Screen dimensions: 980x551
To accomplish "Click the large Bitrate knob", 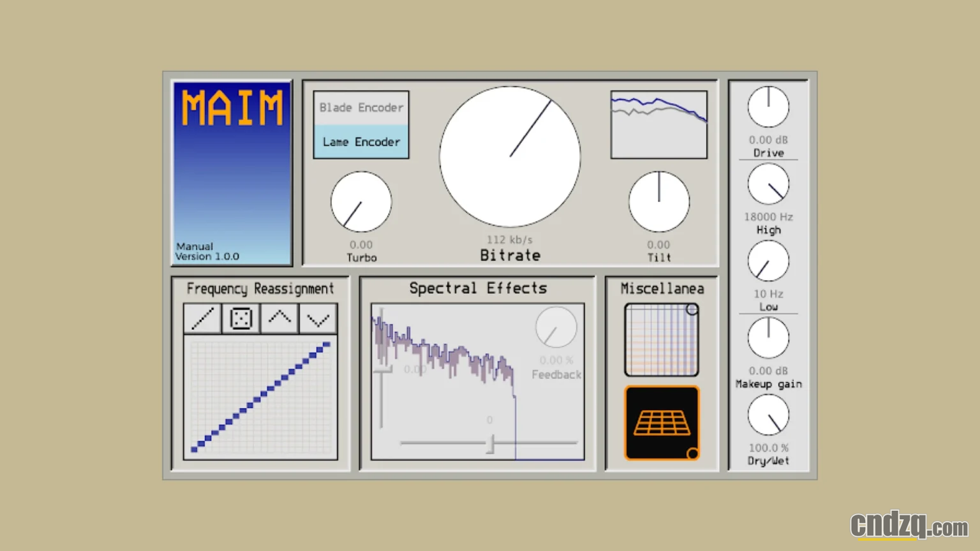I will (x=510, y=157).
